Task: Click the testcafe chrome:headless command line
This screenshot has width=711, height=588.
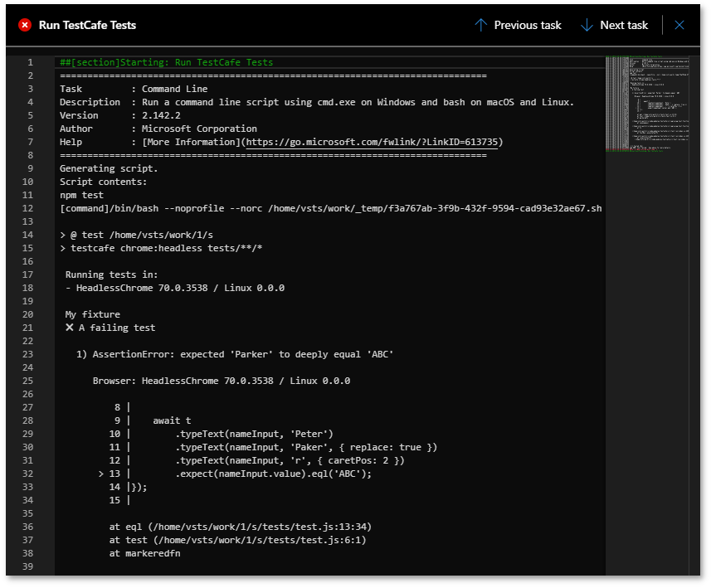Action: point(161,248)
